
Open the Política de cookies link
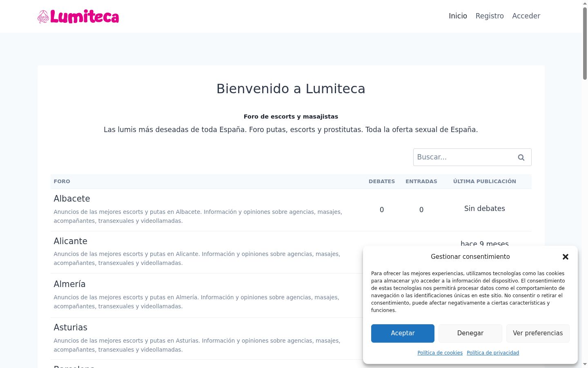tap(440, 353)
